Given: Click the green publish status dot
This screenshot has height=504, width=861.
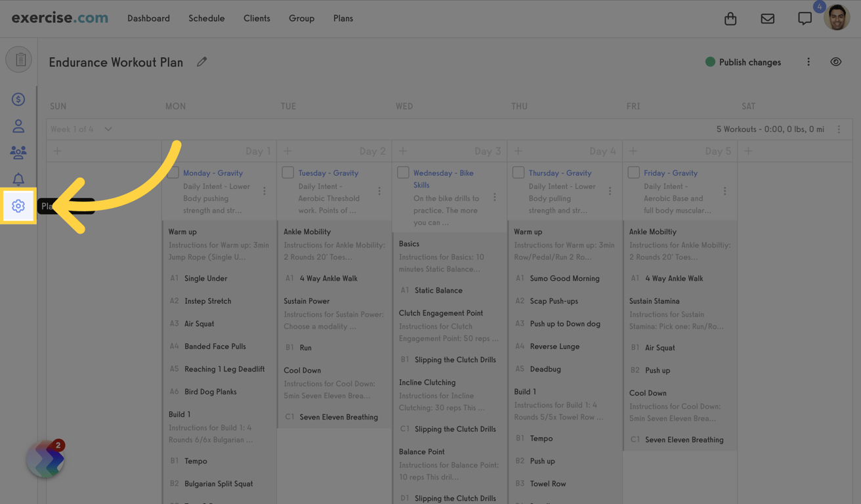Looking at the screenshot, I should tap(709, 62).
